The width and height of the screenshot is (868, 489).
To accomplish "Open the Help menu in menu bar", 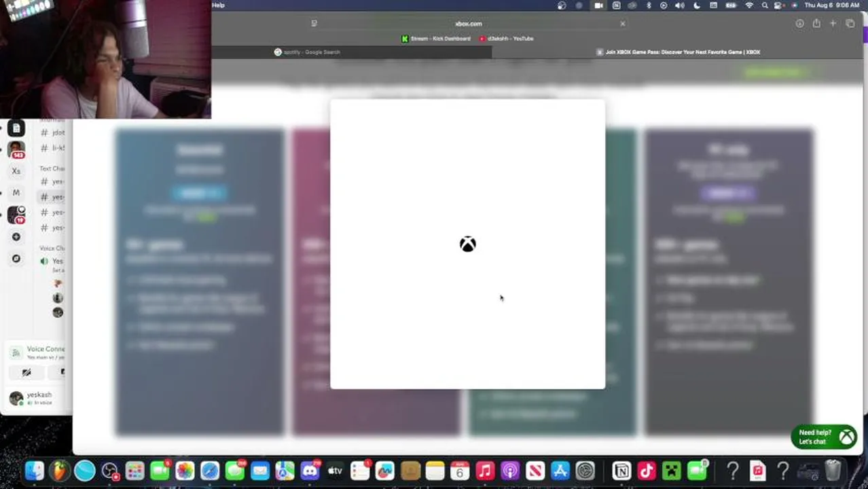I will (x=218, y=5).
